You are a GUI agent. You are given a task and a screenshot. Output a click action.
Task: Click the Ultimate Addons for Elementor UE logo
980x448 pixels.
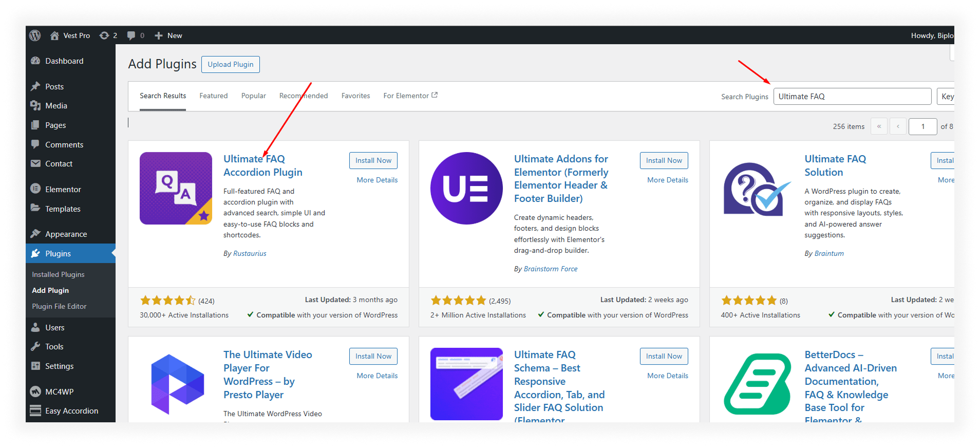pos(466,188)
